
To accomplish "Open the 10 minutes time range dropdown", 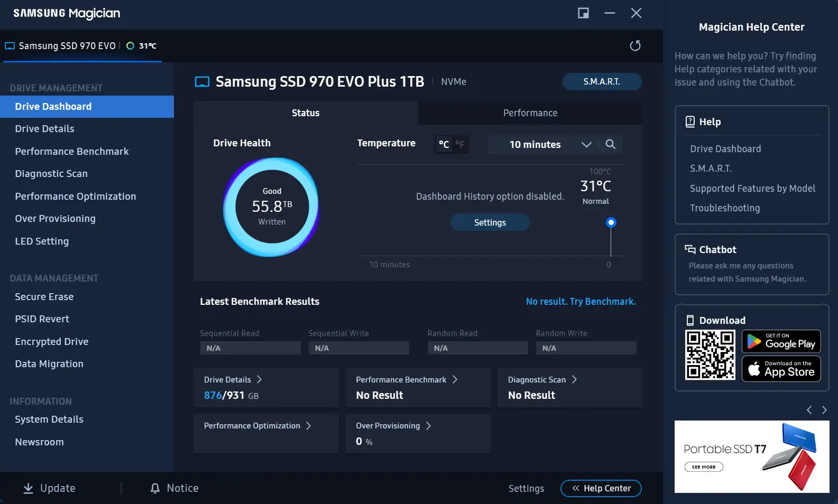I will click(543, 144).
